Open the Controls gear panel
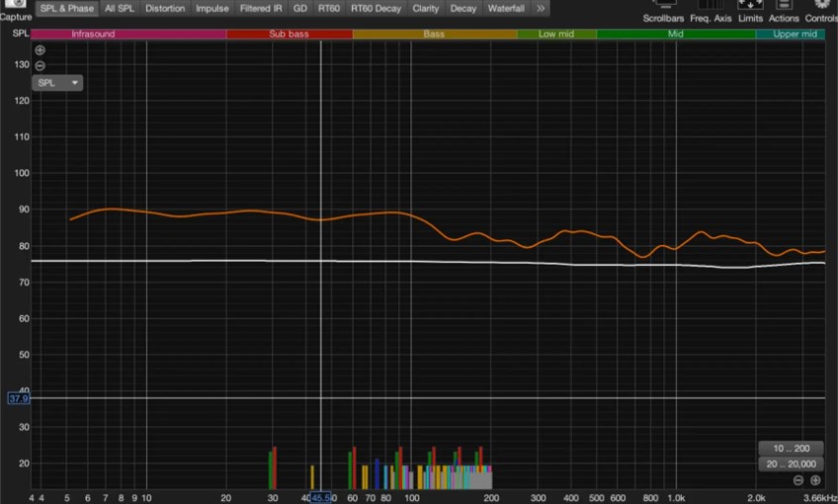Viewport: 838px width, 504px height. [x=821, y=12]
